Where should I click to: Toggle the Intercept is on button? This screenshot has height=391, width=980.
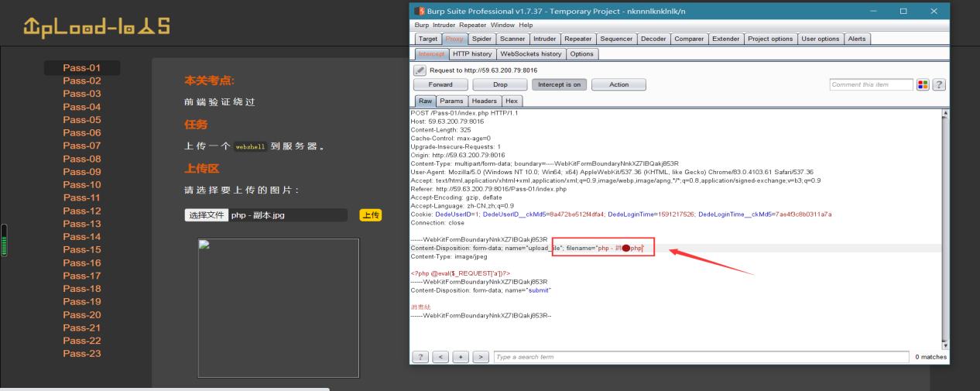point(560,84)
